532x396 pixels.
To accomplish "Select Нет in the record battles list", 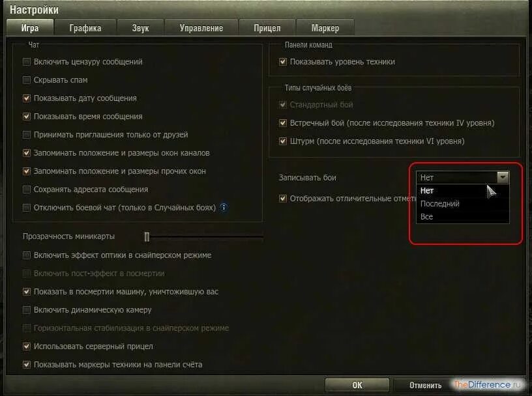I will [x=463, y=191].
